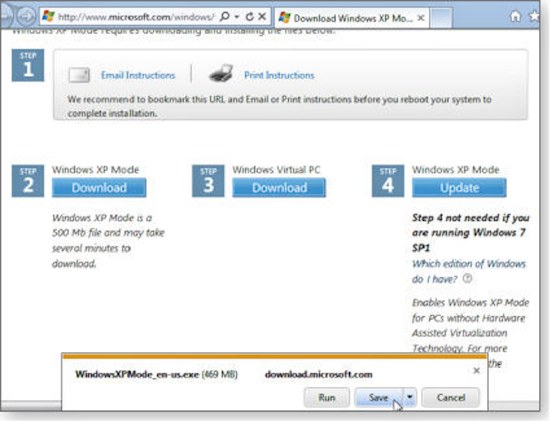The width and height of the screenshot is (550, 421).
Task: Click the search magnifier in the address bar
Action: coord(225,16)
